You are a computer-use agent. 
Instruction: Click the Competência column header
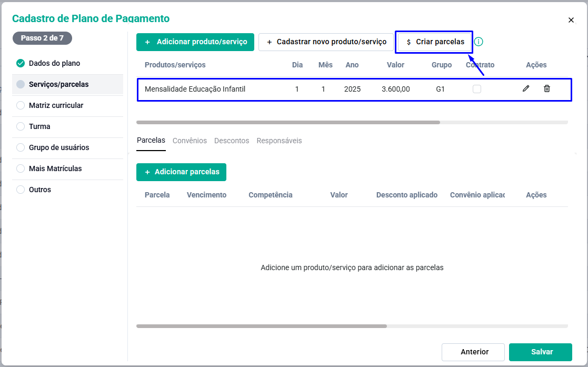pyautogui.click(x=271, y=195)
